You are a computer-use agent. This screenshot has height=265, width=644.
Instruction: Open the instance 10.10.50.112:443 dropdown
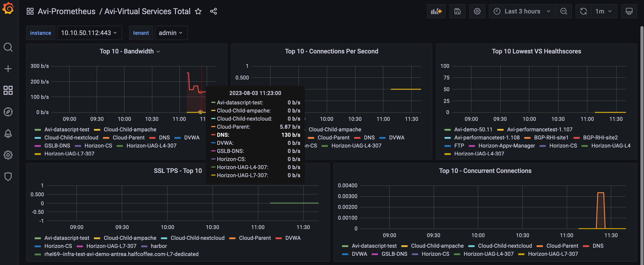[x=89, y=33]
